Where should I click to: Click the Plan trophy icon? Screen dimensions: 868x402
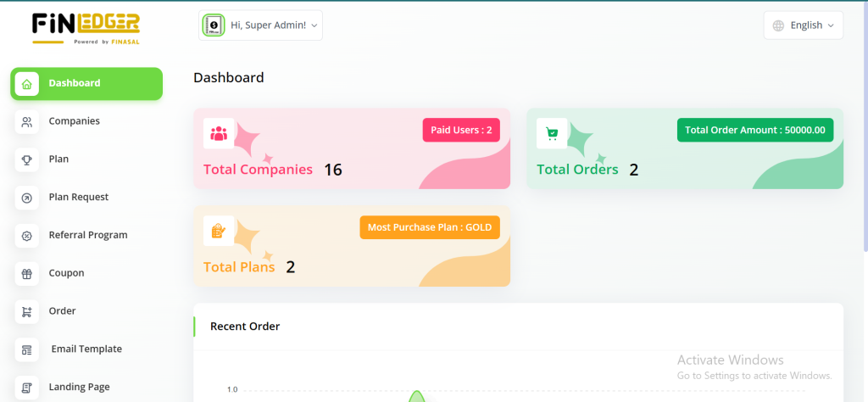(x=27, y=159)
